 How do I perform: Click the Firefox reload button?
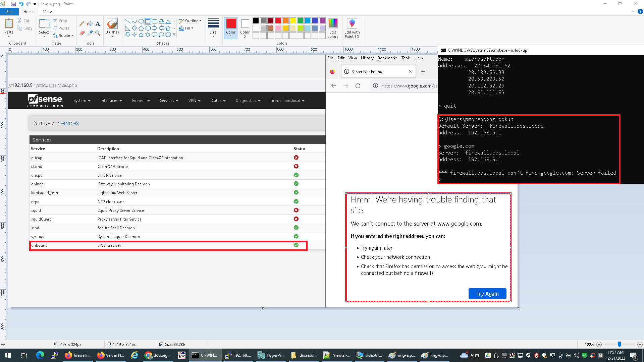click(x=358, y=86)
